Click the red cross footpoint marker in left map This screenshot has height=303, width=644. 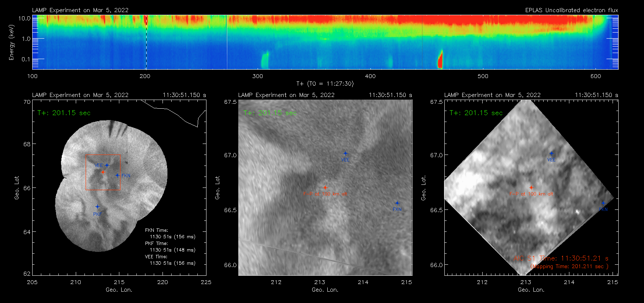point(103,172)
